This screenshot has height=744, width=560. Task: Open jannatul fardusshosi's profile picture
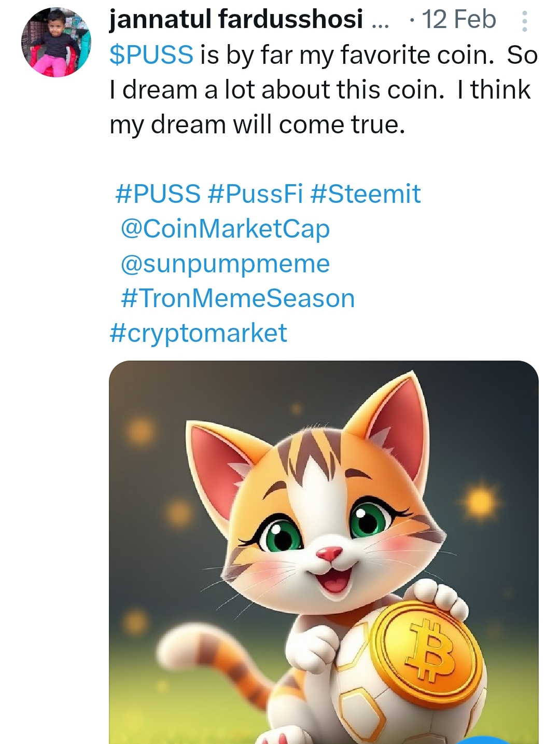(56, 42)
